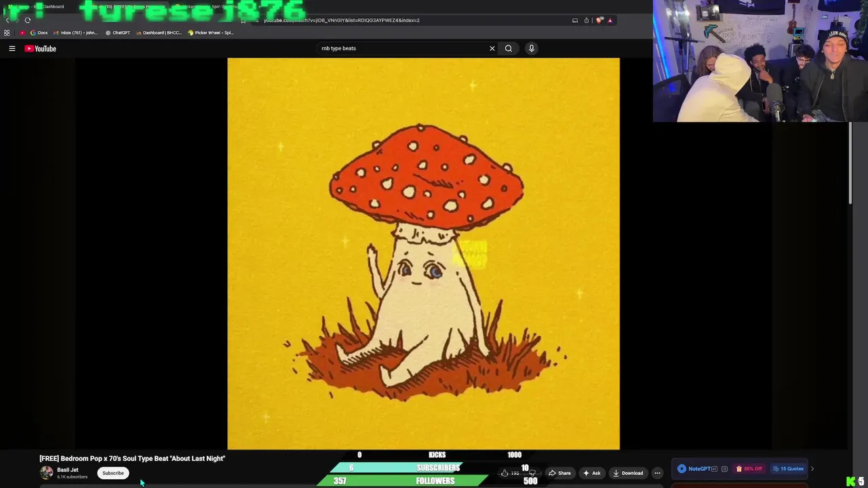Open the Picker Wheel bookmark
868x488 pixels.
click(211, 33)
